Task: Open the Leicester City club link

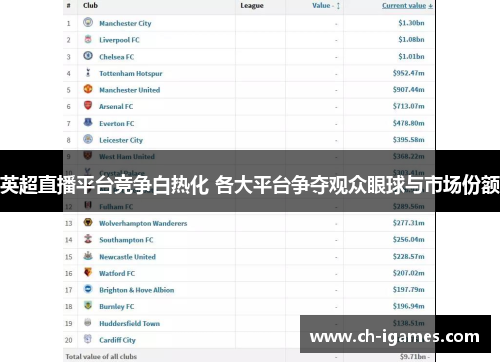Action: coord(121,140)
